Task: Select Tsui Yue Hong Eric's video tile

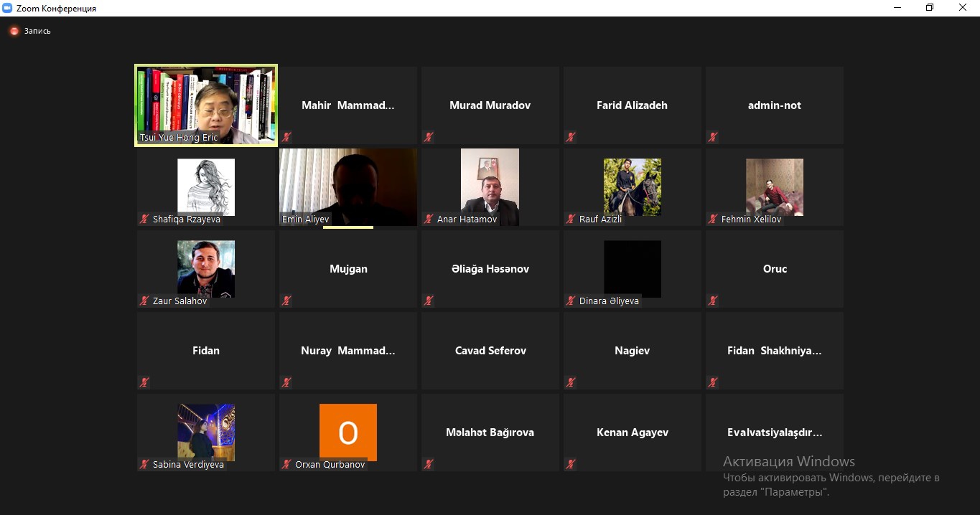Action: (x=206, y=105)
